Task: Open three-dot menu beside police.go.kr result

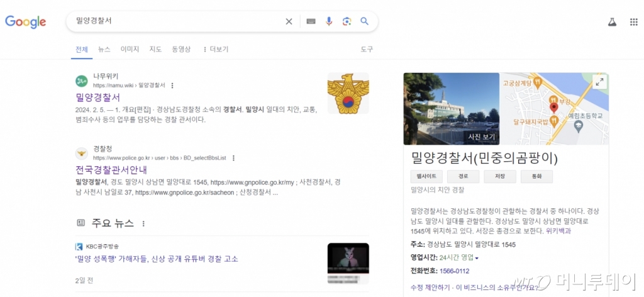Action: 234,158
